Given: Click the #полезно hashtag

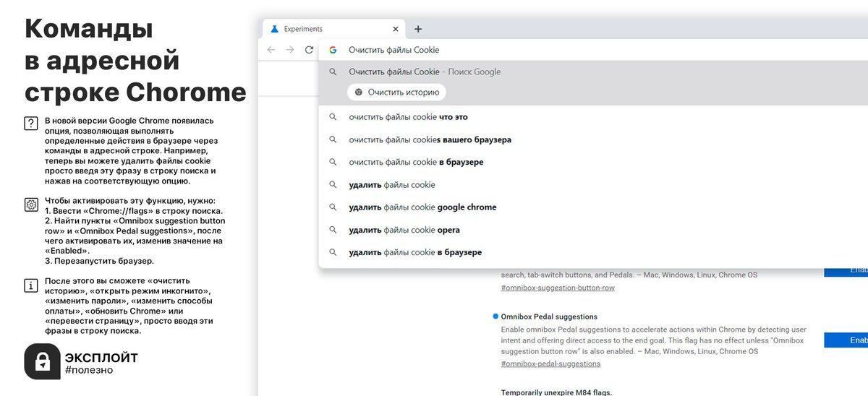Looking at the screenshot, I should point(88,370).
